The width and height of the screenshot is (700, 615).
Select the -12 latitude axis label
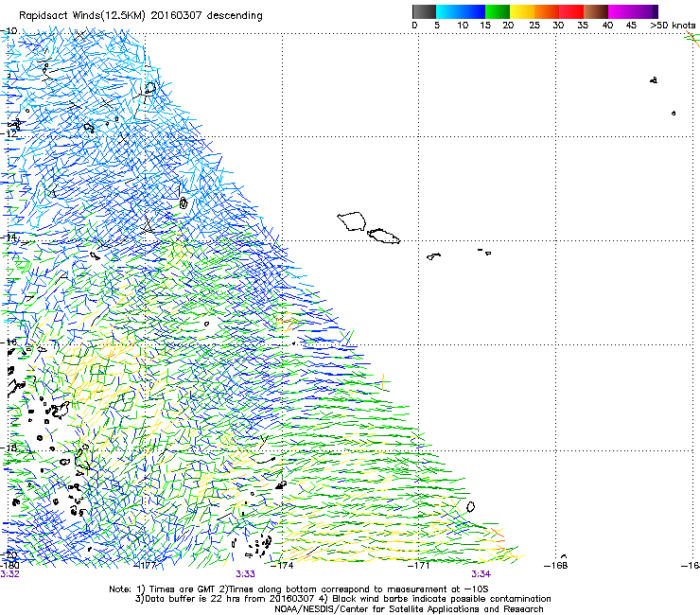click(9, 133)
